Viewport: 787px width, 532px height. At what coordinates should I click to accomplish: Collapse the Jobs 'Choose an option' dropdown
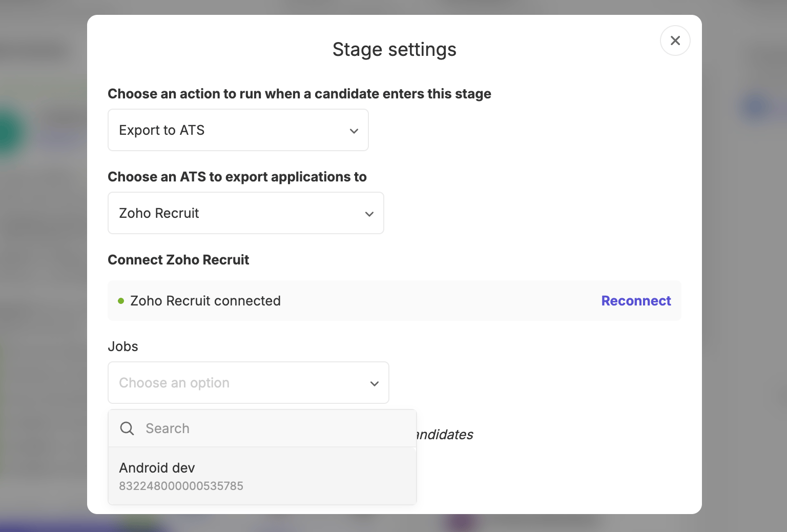click(248, 383)
